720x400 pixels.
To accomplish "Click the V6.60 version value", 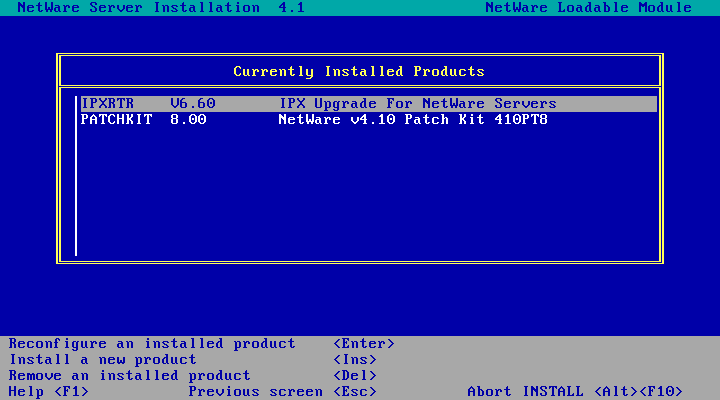I will click(193, 104).
